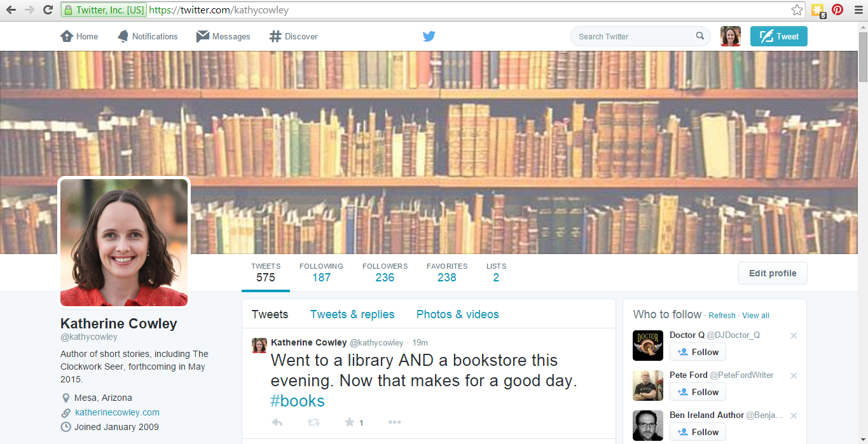Click the blue Tweet compose button
The height and width of the screenshot is (444, 868).
[779, 36]
